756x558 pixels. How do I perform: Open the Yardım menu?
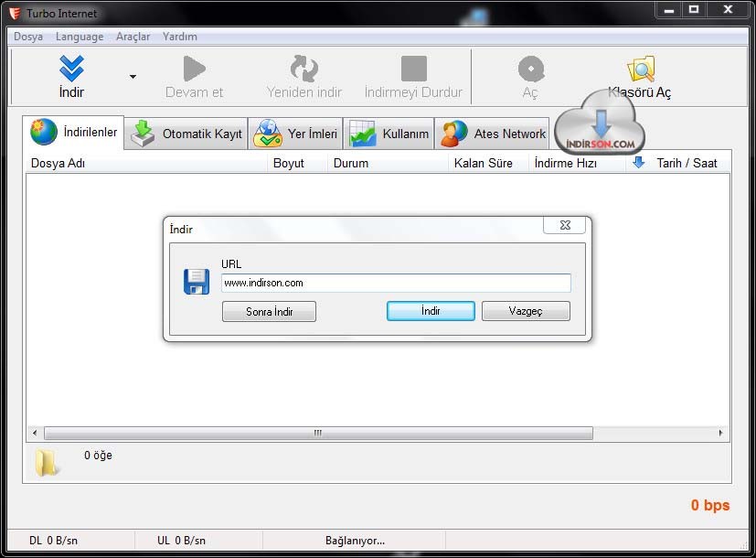click(180, 37)
